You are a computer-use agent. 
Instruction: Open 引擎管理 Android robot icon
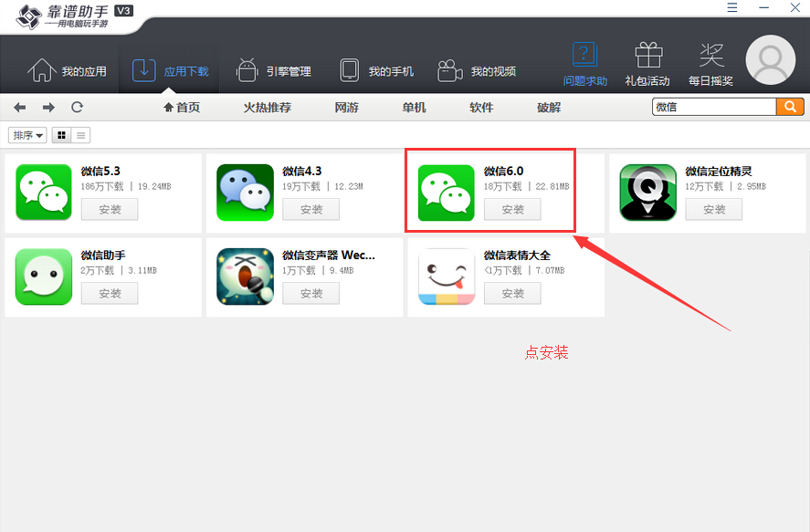[247, 70]
